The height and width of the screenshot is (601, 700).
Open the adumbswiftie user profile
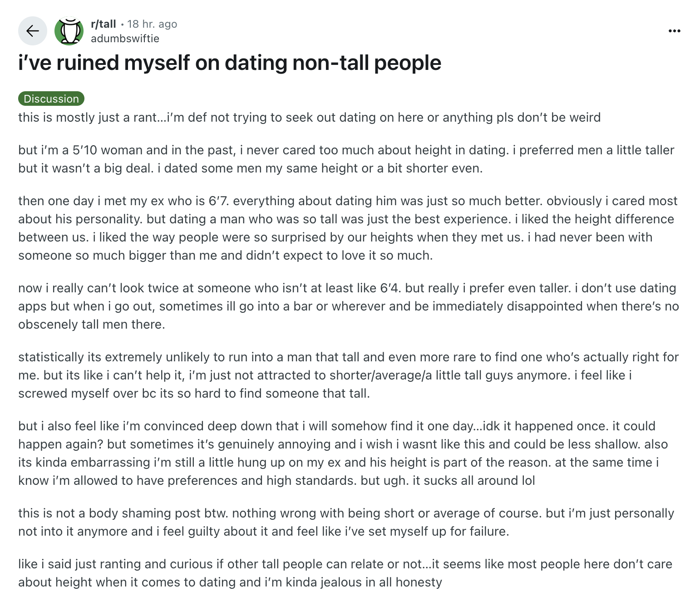[x=125, y=39]
